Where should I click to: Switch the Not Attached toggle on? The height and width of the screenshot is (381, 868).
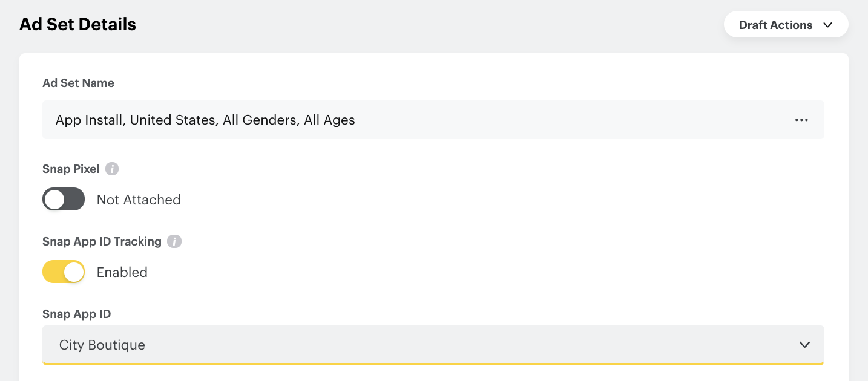click(x=64, y=199)
